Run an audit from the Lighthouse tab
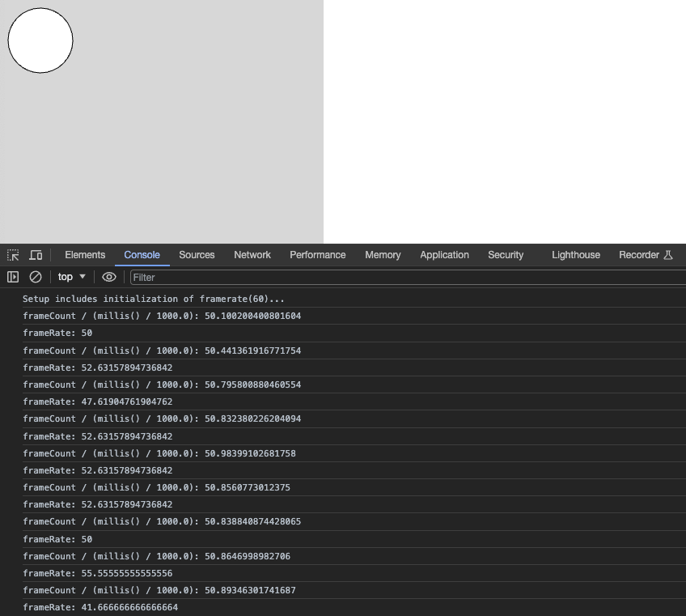Image resolution: width=686 pixels, height=616 pixels. pos(575,255)
